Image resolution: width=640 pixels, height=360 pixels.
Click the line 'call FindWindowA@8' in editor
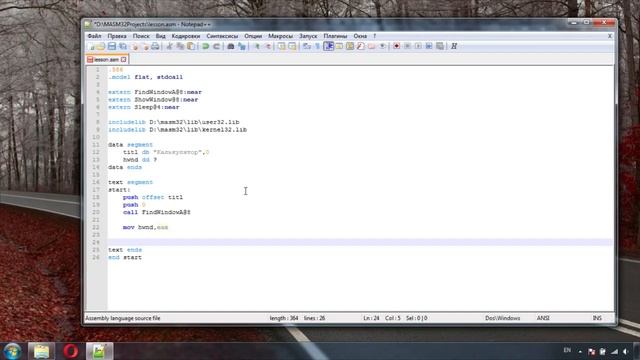click(157, 212)
